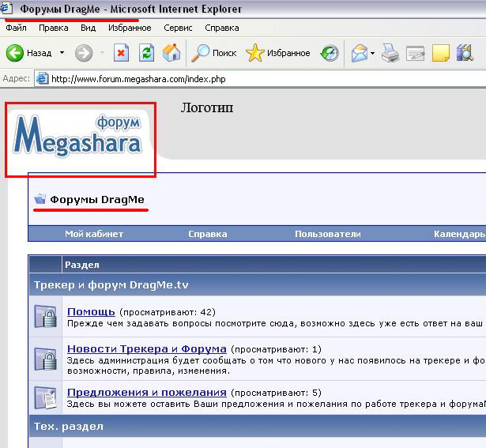Image resolution: width=486 pixels, height=448 pixels.
Task: Open Календарь in forum navigation
Action: click(459, 234)
